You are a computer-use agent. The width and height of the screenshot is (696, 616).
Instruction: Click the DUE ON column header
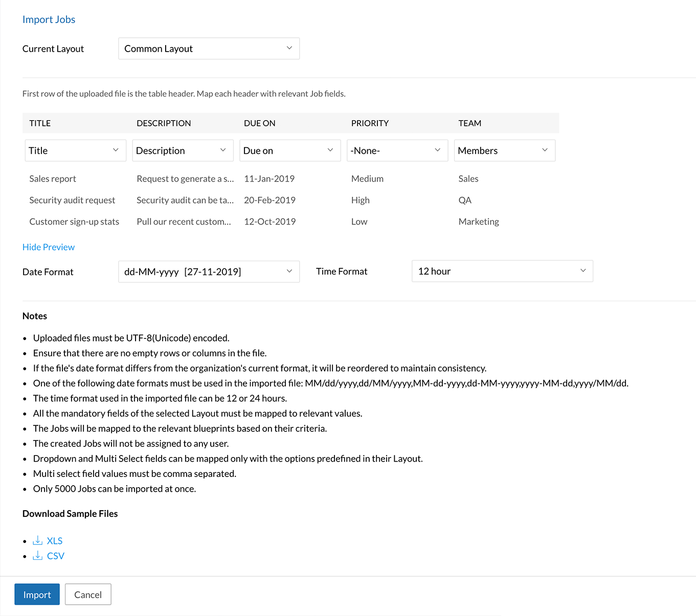point(259,123)
